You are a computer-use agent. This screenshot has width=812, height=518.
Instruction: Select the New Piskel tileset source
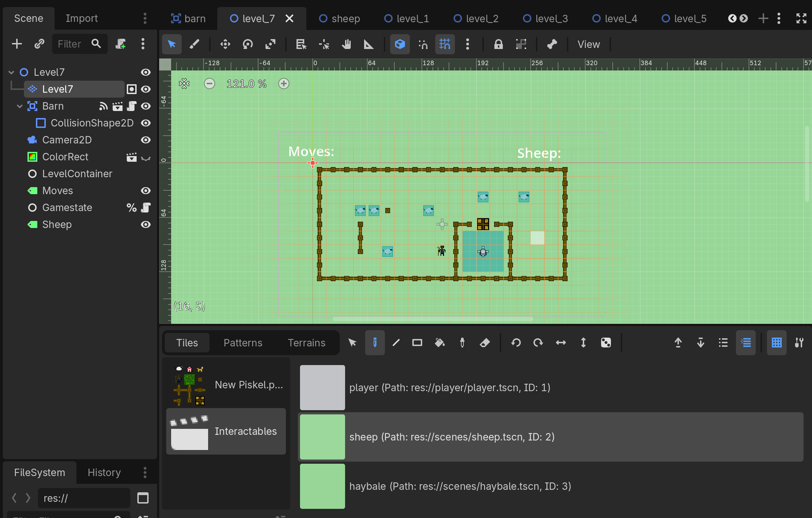226,385
